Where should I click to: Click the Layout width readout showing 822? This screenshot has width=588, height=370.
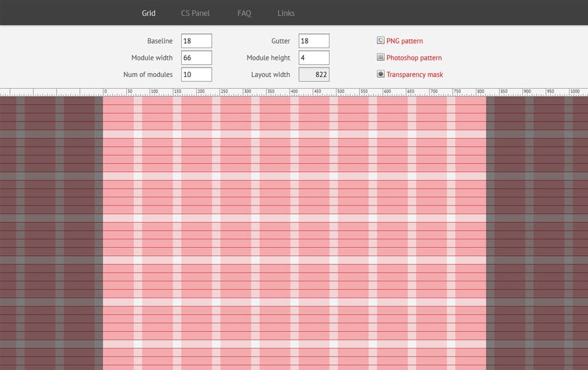click(x=313, y=73)
